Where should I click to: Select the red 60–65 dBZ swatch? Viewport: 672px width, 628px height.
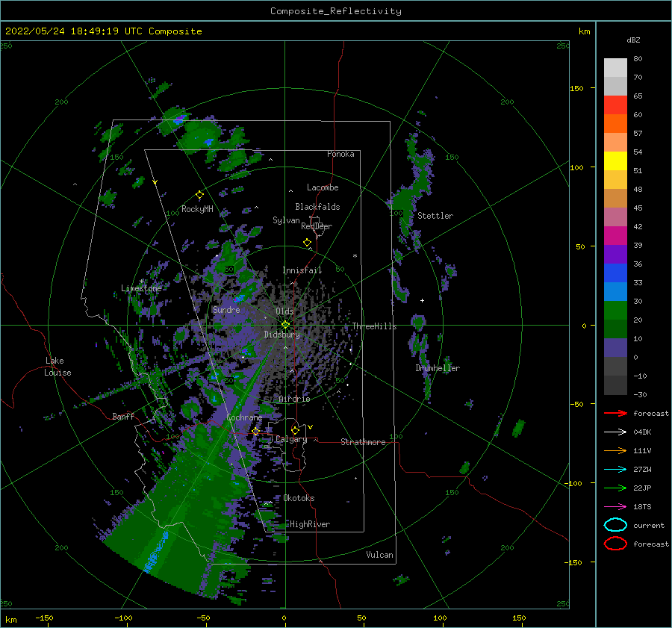pyautogui.click(x=615, y=105)
